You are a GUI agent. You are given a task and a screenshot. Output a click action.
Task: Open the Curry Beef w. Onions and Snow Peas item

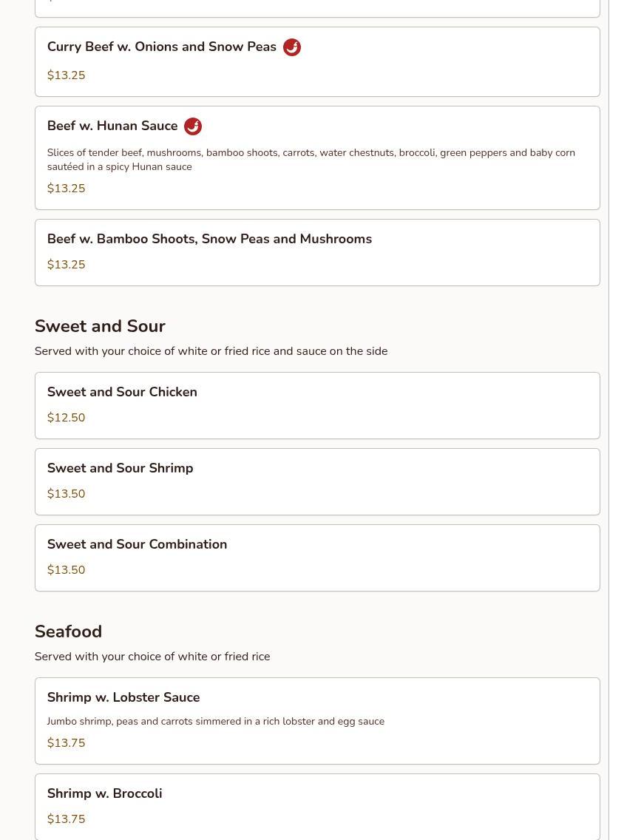(x=162, y=47)
